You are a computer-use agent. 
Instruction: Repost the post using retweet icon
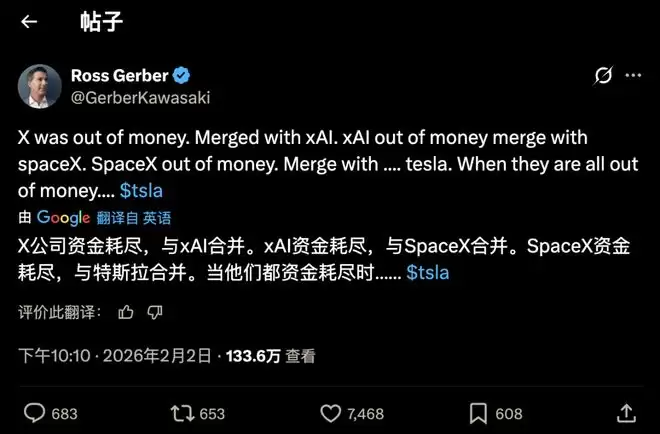tap(183, 413)
